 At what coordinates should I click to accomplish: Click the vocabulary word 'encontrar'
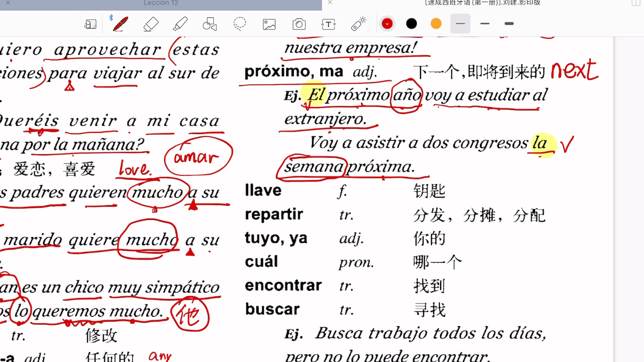click(x=283, y=285)
